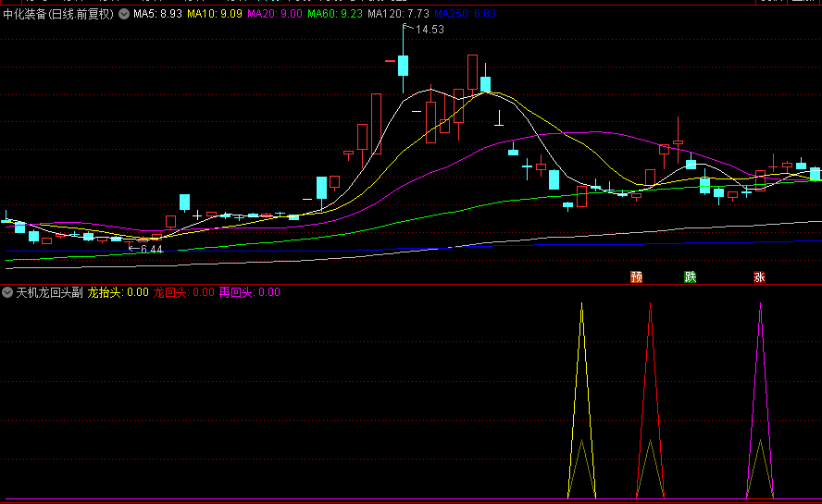
Task: Click the 预 forecast marker icon
Action: pyautogui.click(x=636, y=277)
